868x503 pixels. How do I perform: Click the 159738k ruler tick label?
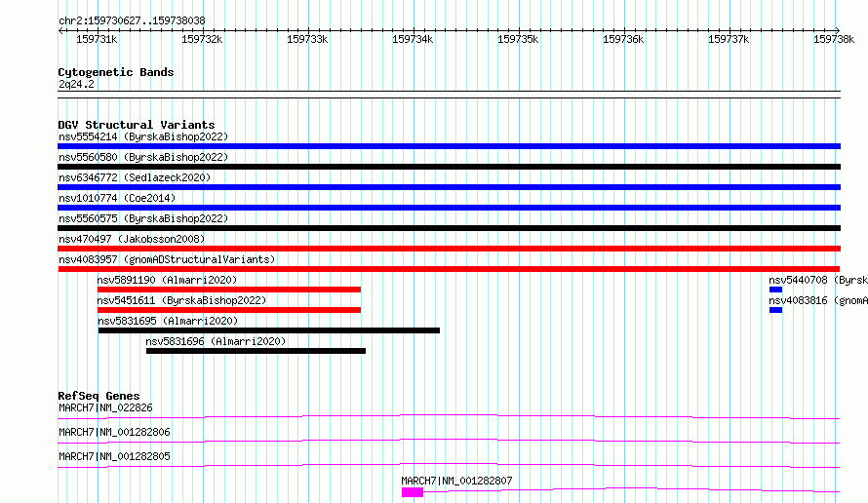834,39
